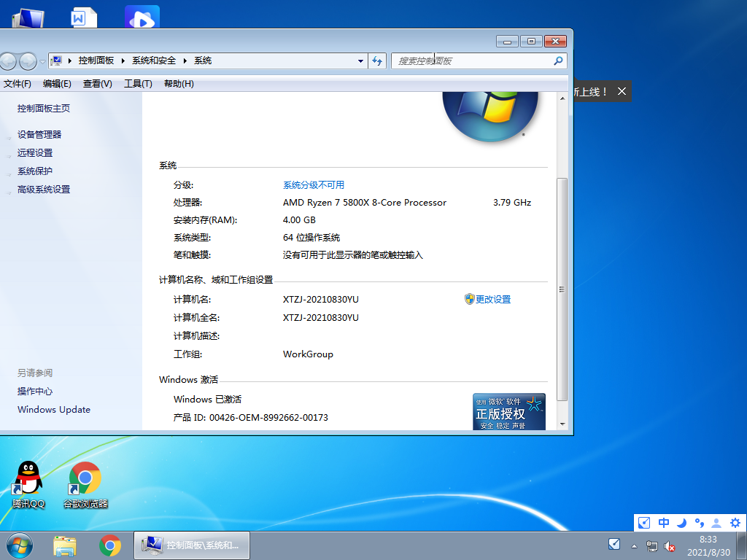Toggle full/half width via the moon icon

point(681,523)
